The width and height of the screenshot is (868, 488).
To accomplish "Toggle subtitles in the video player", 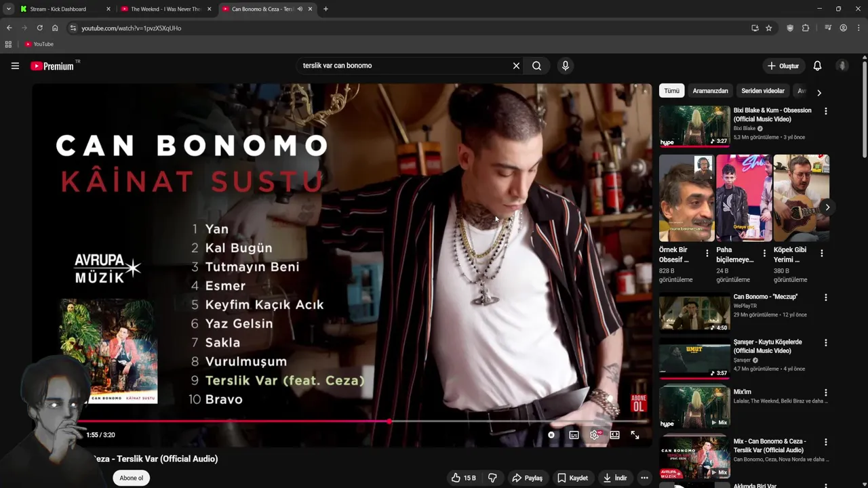I will point(574,435).
